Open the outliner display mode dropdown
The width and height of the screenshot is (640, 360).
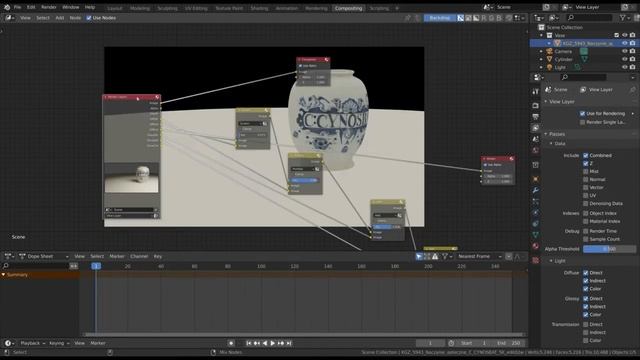point(553,18)
